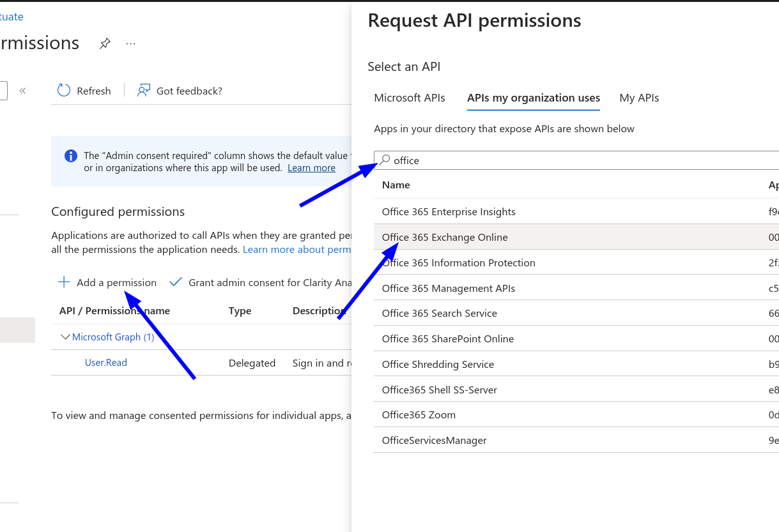The image size is (779, 532).
Task: Open Learn more about permissions link
Action: pos(297,250)
